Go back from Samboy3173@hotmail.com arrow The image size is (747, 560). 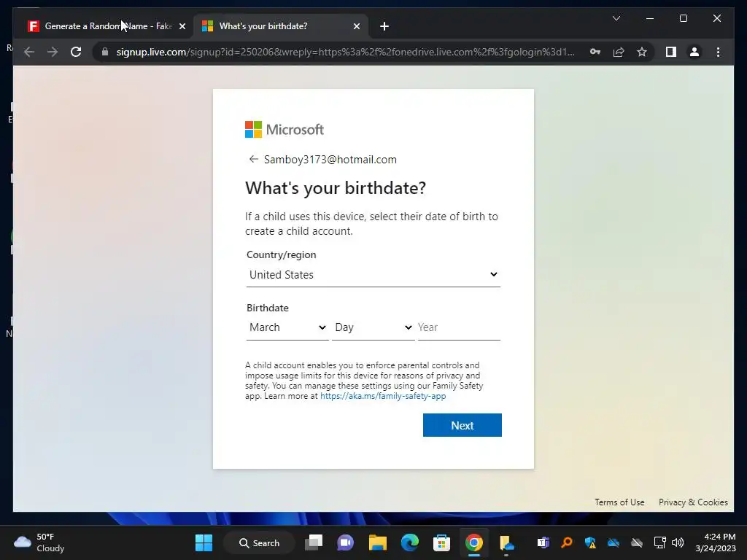click(x=253, y=159)
